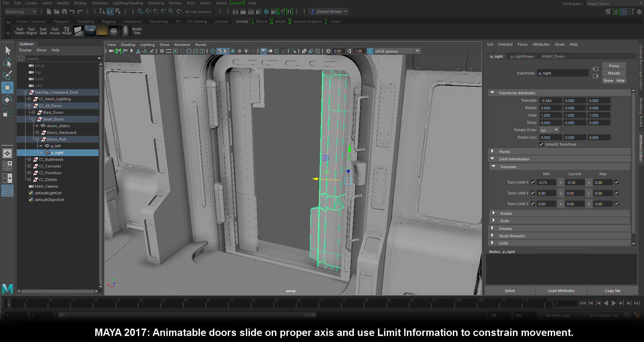Toggle Trans Limit X maximum checkbox

(x=616, y=182)
